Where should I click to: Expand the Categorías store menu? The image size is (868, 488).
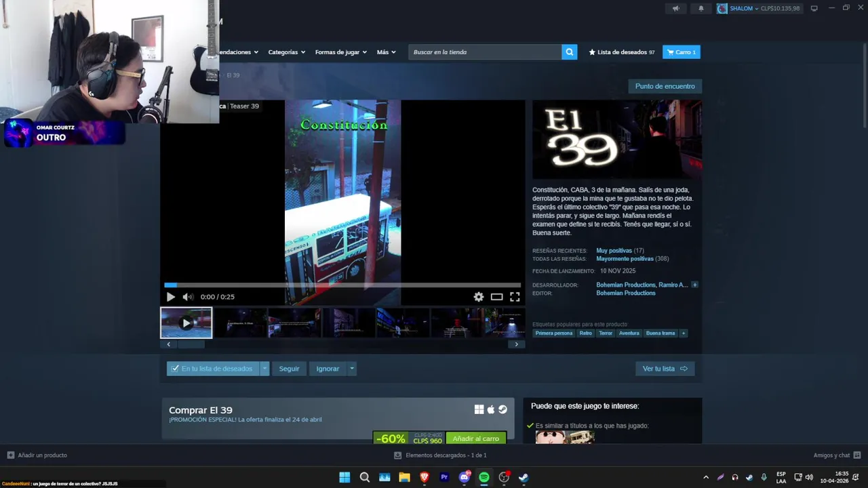[x=286, y=52]
